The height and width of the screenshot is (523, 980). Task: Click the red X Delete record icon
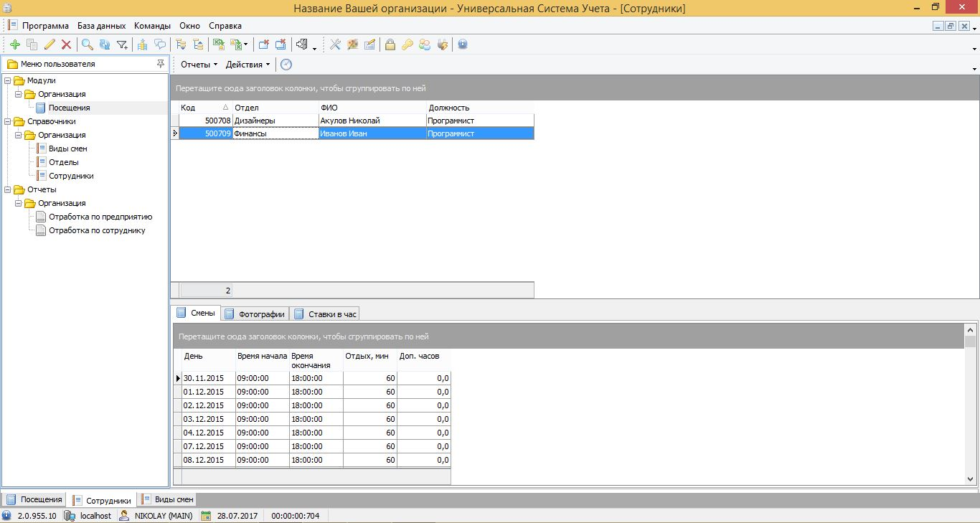(x=67, y=44)
